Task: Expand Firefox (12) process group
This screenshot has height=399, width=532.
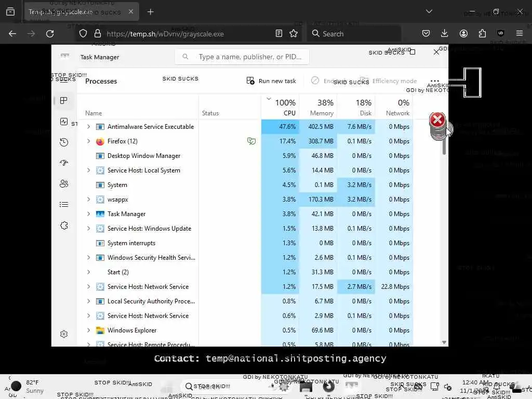Action: (x=88, y=141)
